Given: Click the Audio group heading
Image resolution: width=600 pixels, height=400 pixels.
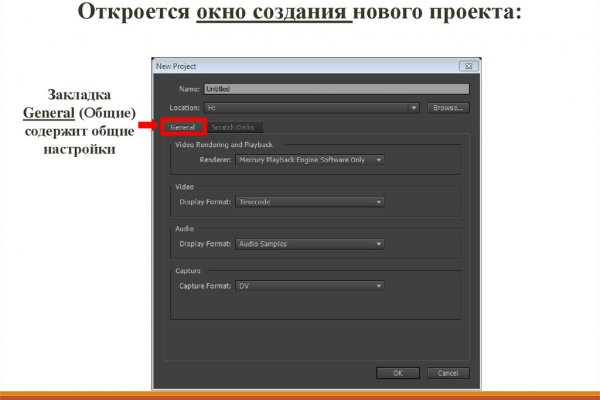Looking at the screenshot, I should 185,228.
